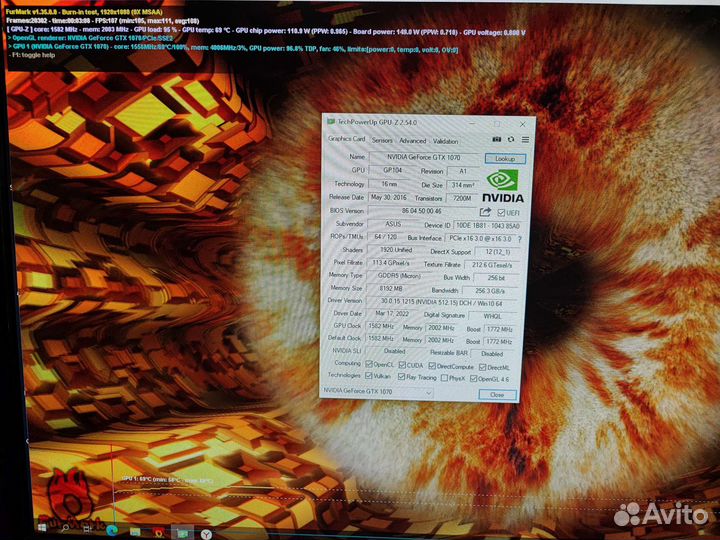Click the Shaders value 1920 Unified
Viewport: 720px width, 540px height.
(x=396, y=250)
